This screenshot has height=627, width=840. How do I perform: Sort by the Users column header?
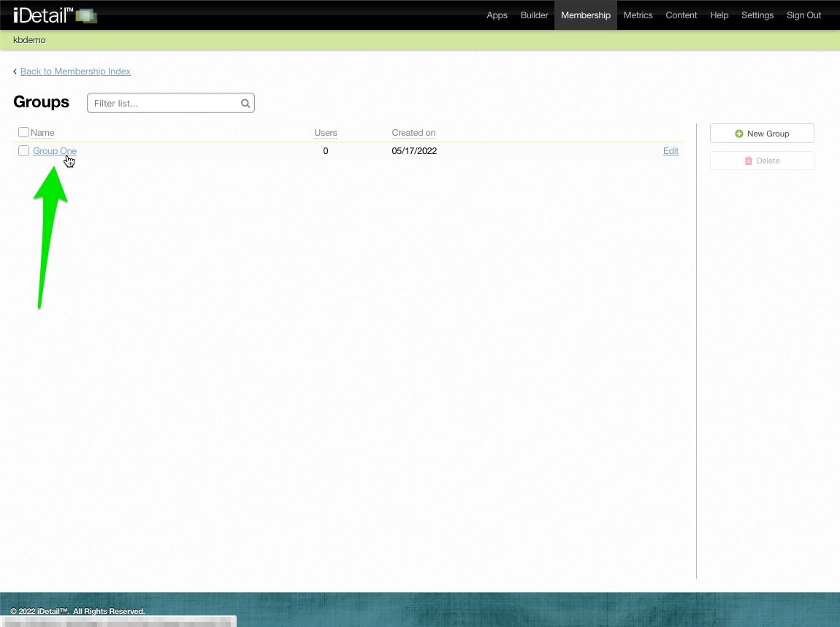tap(325, 133)
